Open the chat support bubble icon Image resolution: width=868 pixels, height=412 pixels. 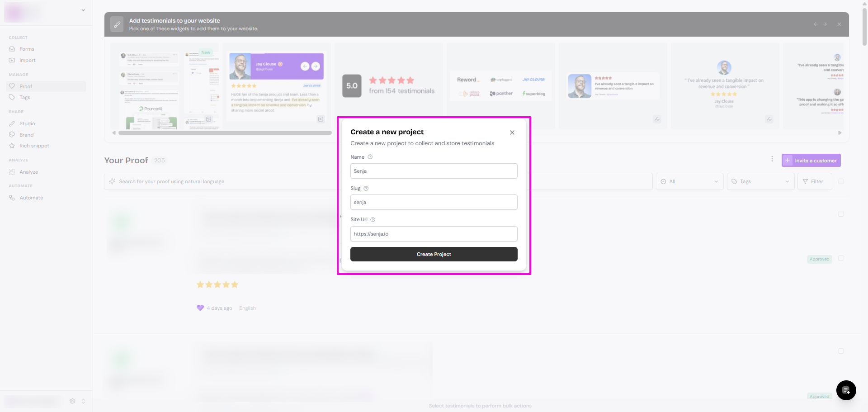[846, 390]
